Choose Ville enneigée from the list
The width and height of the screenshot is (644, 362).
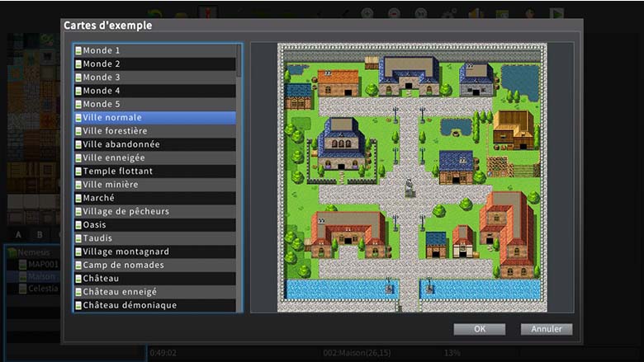114,157
